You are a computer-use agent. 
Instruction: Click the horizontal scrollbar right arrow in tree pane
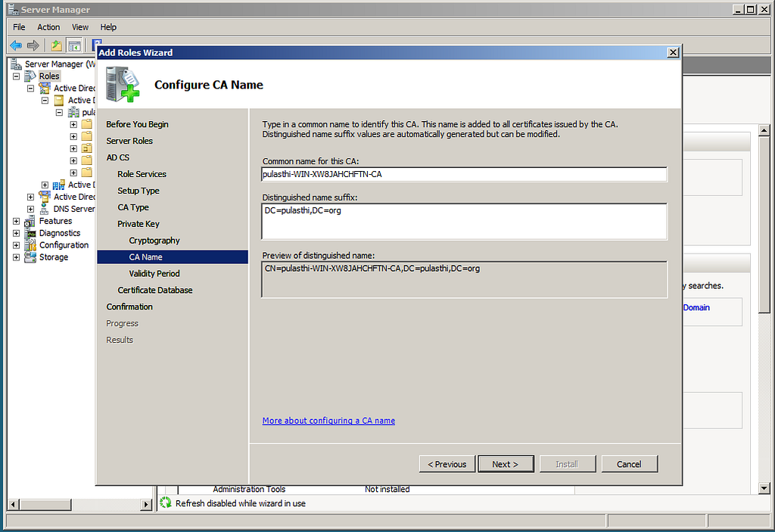tap(146, 504)
